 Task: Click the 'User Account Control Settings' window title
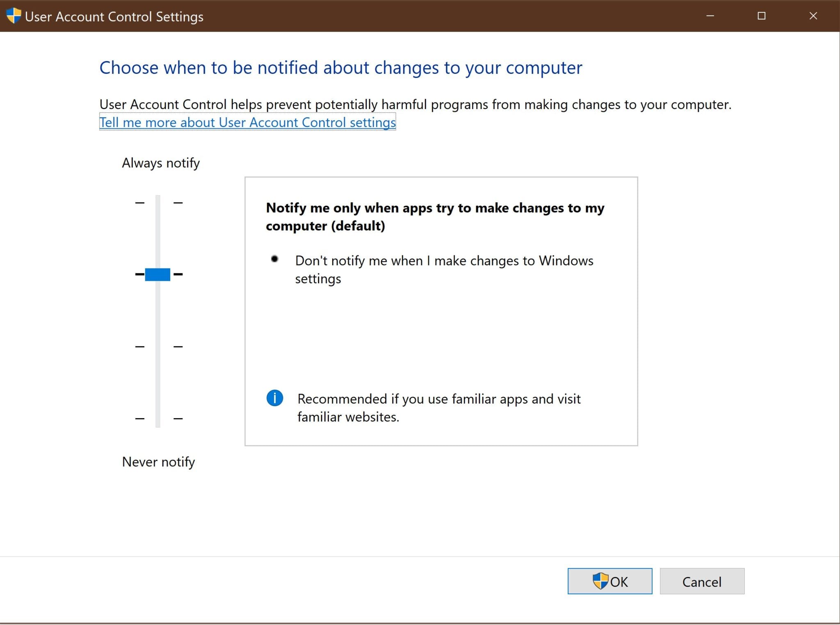pos(114,17)
